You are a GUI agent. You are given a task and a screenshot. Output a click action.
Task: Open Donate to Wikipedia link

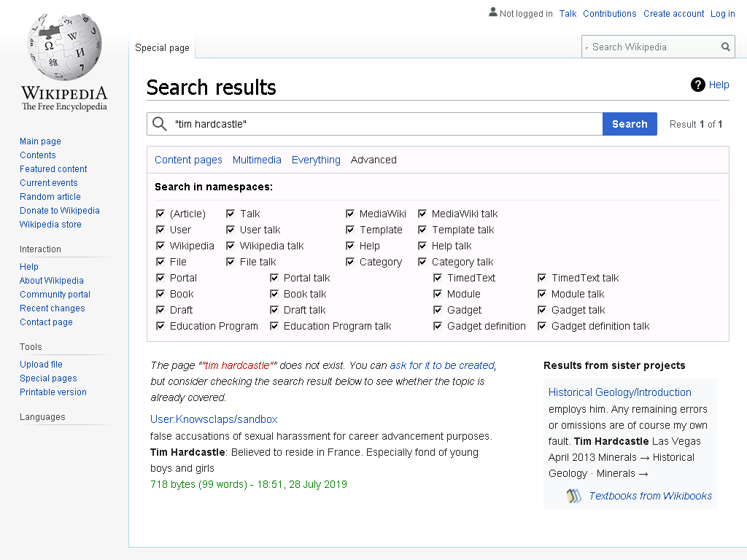click(60, 211)
